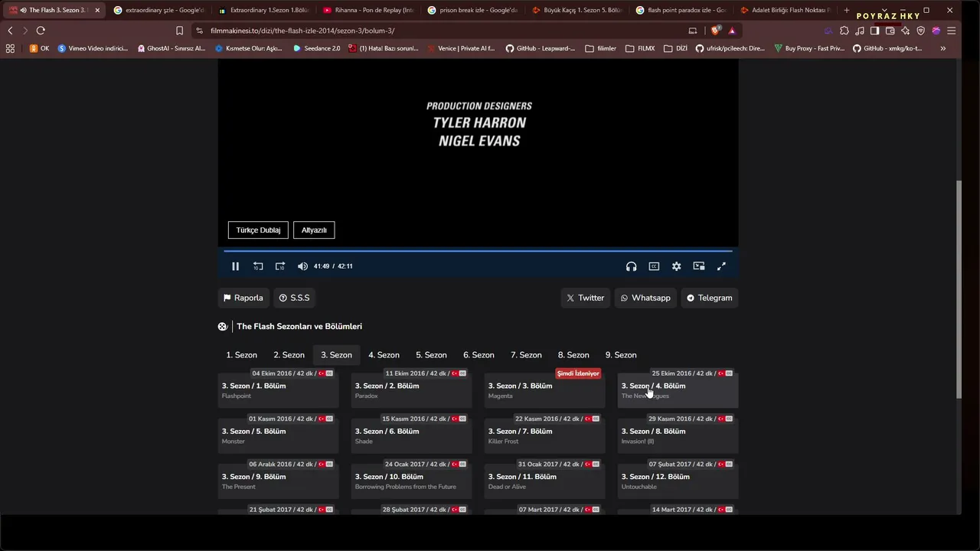
Task: Switch to Büyük Kaçış 1. Sezon tab
Action: [577, 10]
